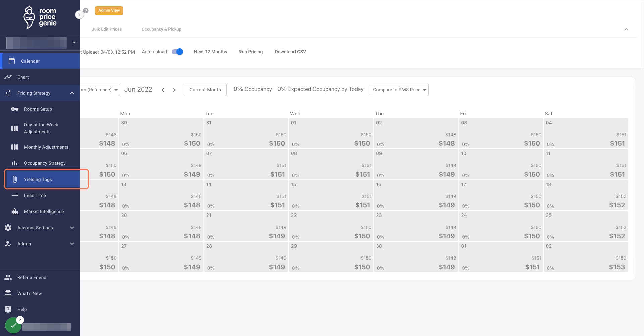This screenshot has width=644, height=336.
Task: Click the Rooms Setup key icon
Action: point(15,109)
